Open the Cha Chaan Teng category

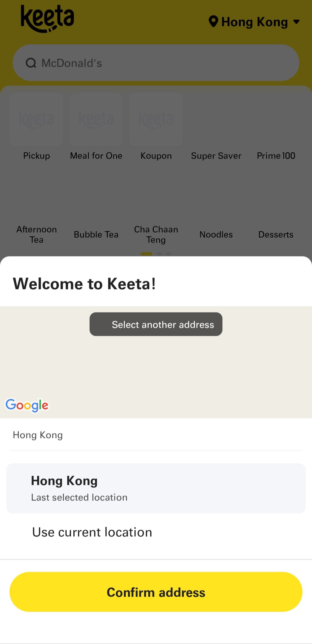tap(156, 234)
